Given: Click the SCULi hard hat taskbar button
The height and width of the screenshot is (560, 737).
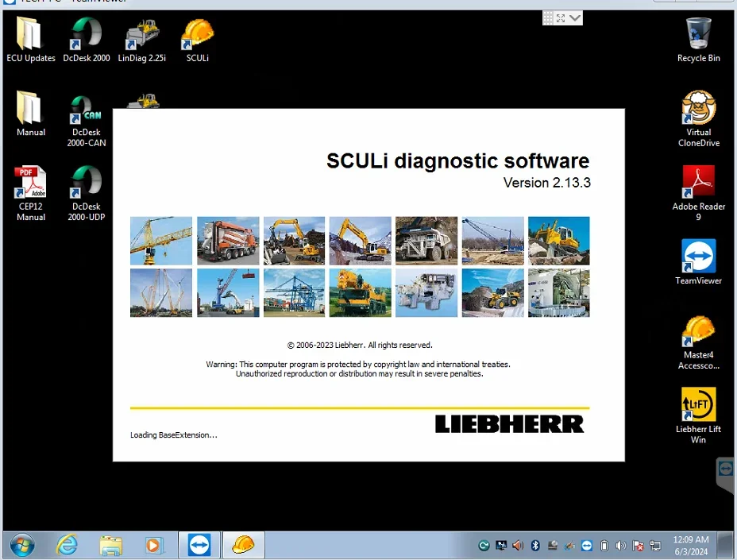Looking at the screenshot, I should click(243, 545).
